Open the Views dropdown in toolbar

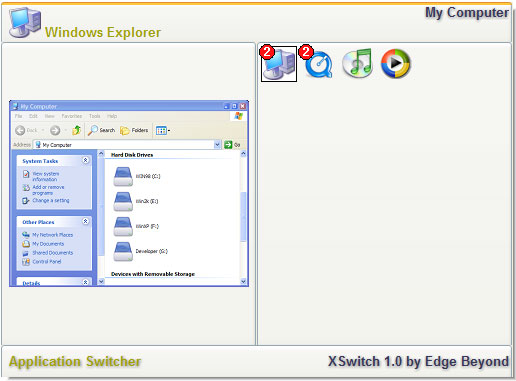[163, 130]
